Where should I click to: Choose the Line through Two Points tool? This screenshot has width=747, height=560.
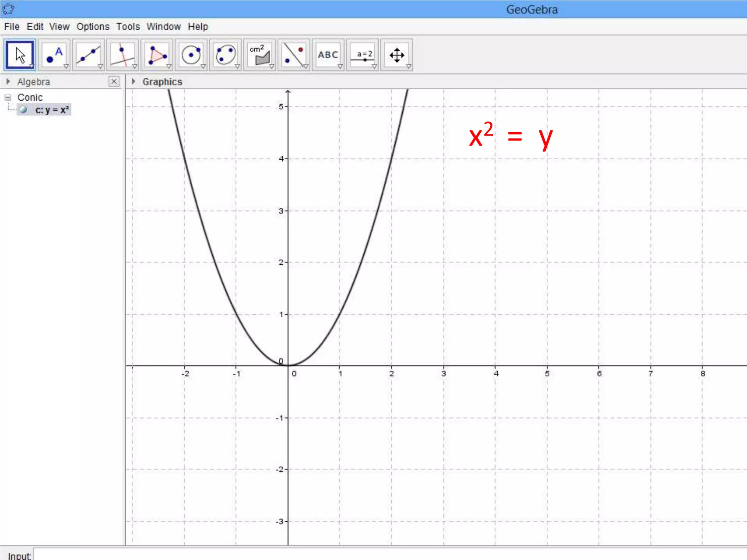pos(88,55)
